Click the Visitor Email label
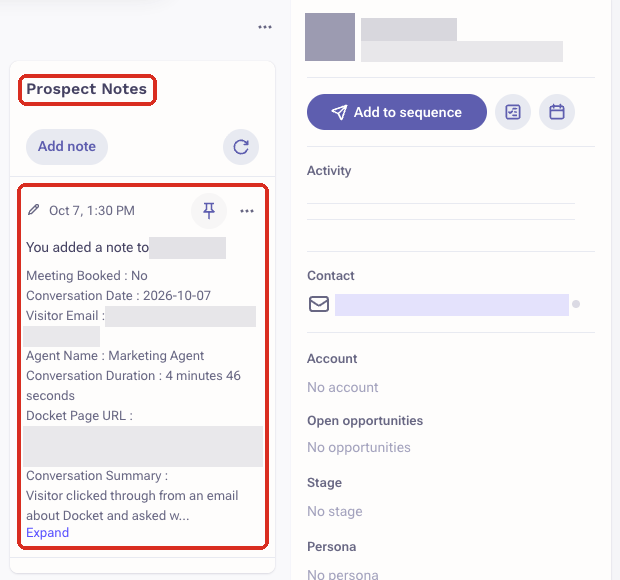The width and height of the screenshot is (620, 580). coord(65,316)
